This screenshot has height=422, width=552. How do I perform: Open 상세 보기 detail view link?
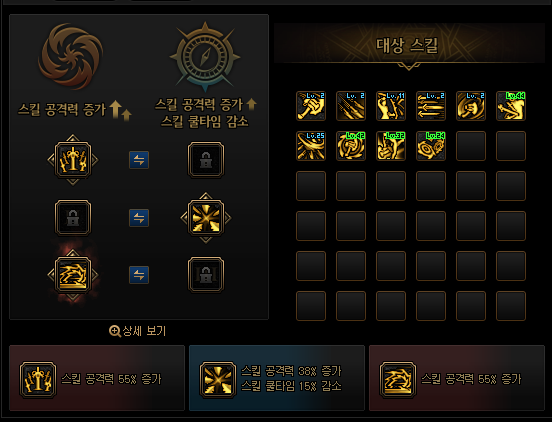(x=138, y=331)
